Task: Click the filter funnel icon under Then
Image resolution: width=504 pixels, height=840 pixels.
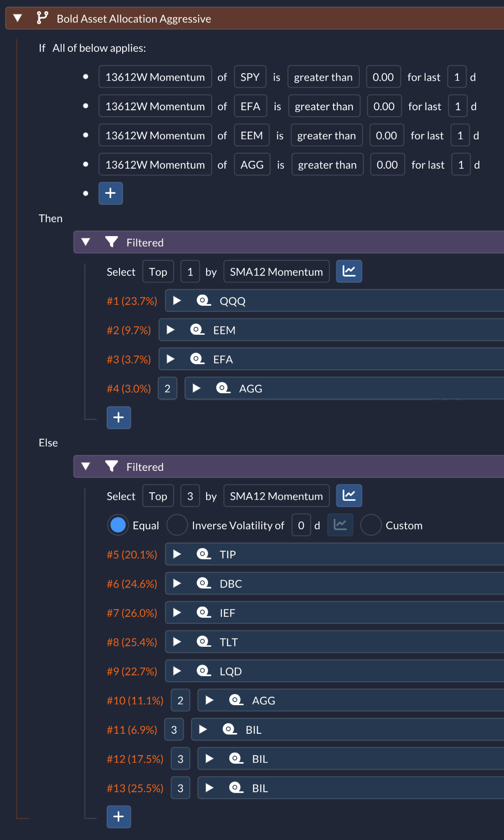Action: 112,242
